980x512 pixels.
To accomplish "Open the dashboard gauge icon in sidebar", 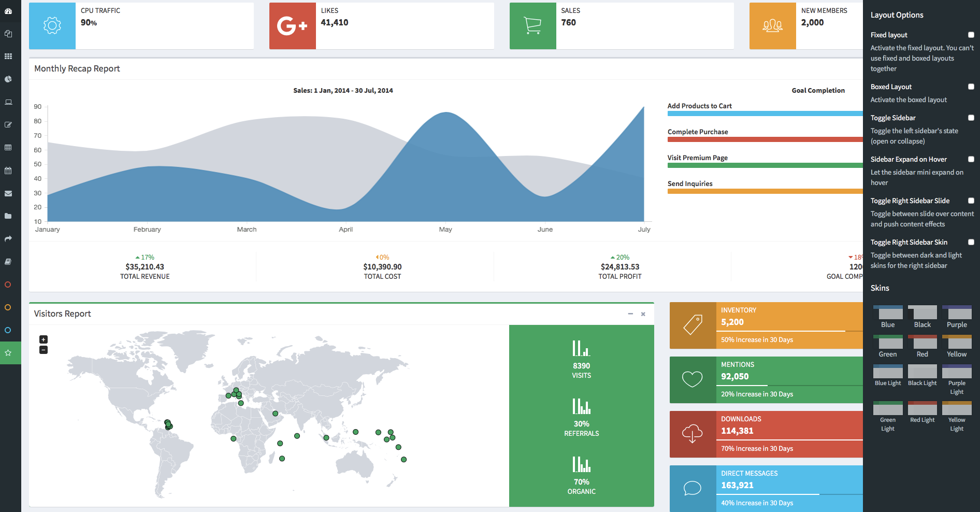I will 8,11.
